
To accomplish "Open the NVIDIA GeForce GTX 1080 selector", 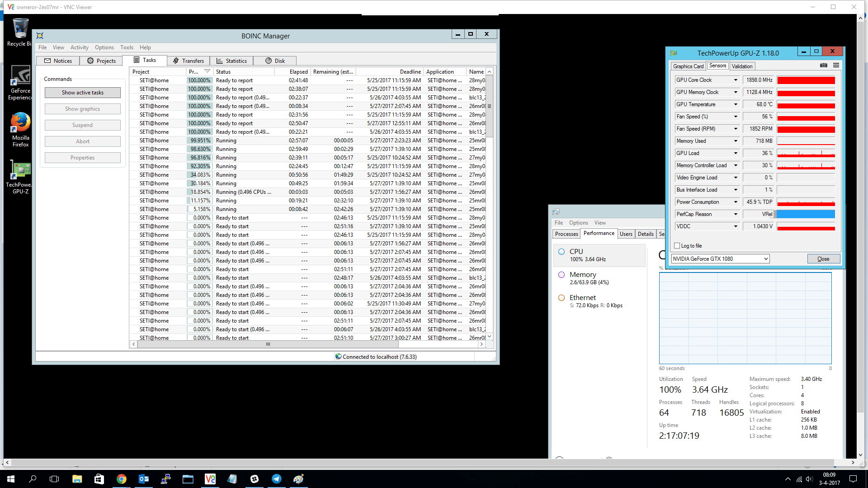I will pos(720,259).
